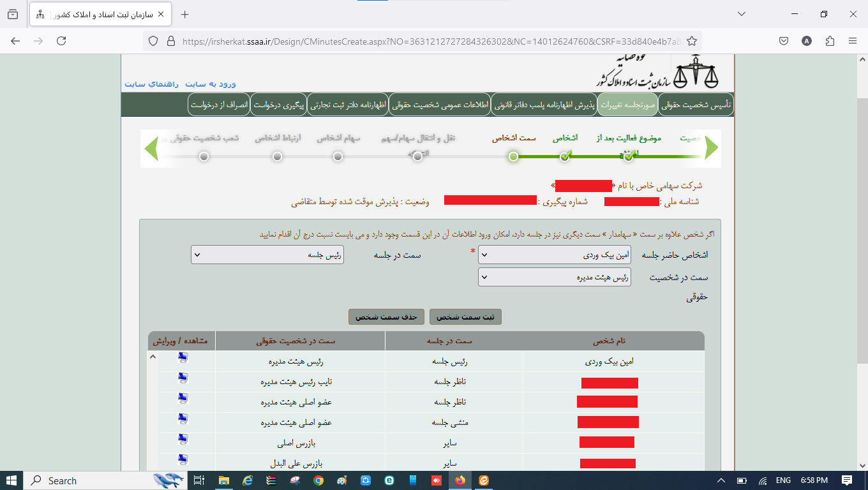The width and height of the screenshot is (868, 490).
Task: Open edit icon for منشی جلسه row
Action: 183,419
